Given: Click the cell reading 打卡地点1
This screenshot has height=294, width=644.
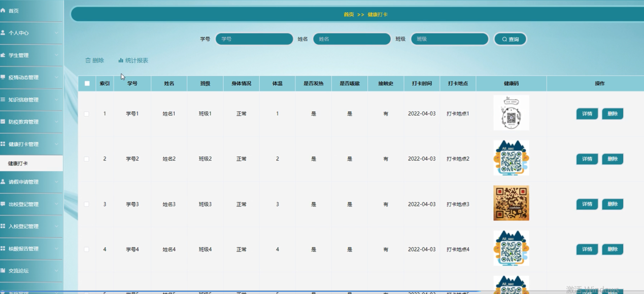Looking at the screenshot, I should pyautogui.click(x=458, y=114).
